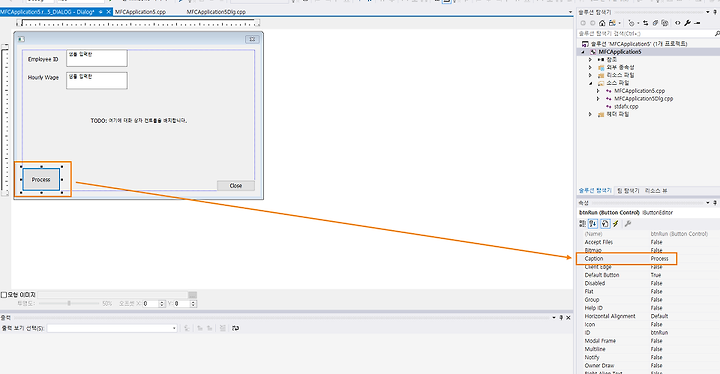This screenshot has height=374, width=720.
Task: Click the offset X stepper arrows
Action: click(x=162, y=304)
